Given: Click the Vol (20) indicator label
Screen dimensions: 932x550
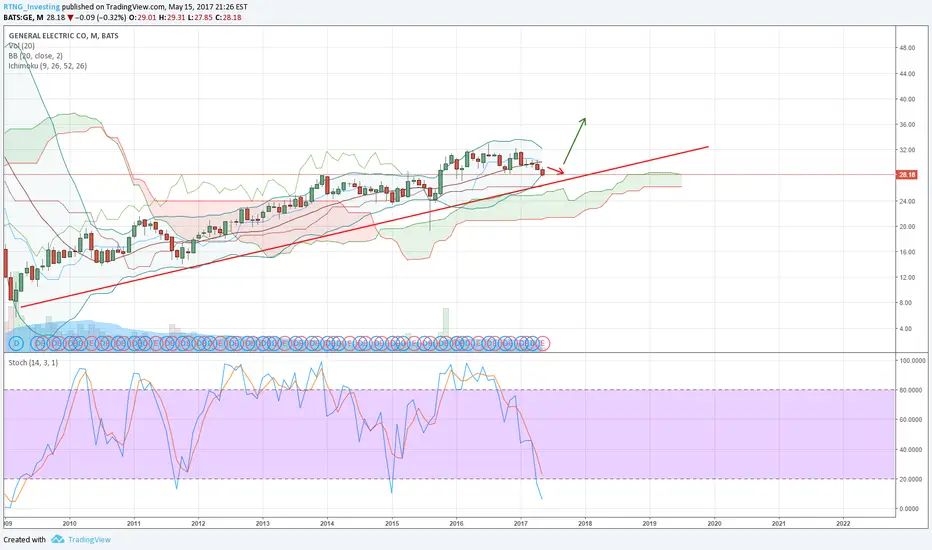Looking at the screenshot, I should (x=21, y=46).
